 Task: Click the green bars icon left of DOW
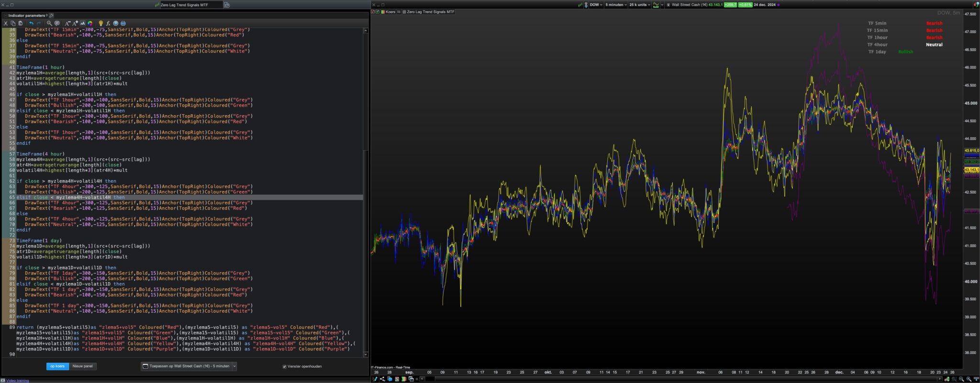tap(580, 5)
